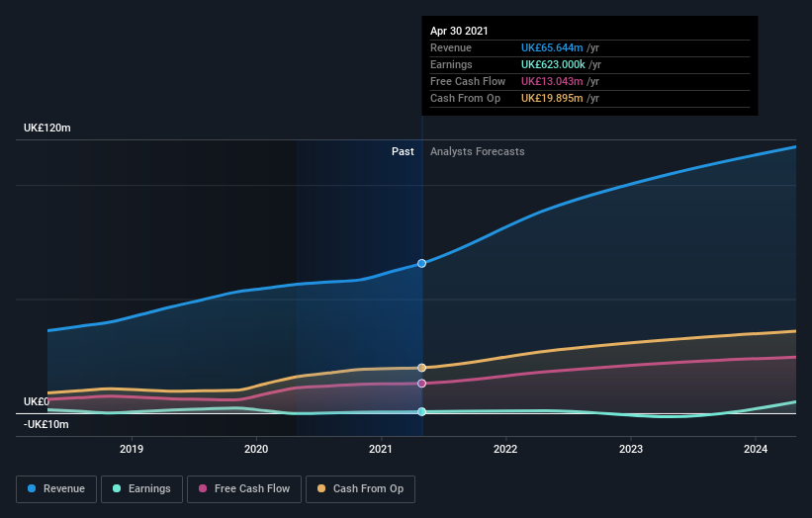
Task: Select the 2022 x-axis label
Action: 505,449
